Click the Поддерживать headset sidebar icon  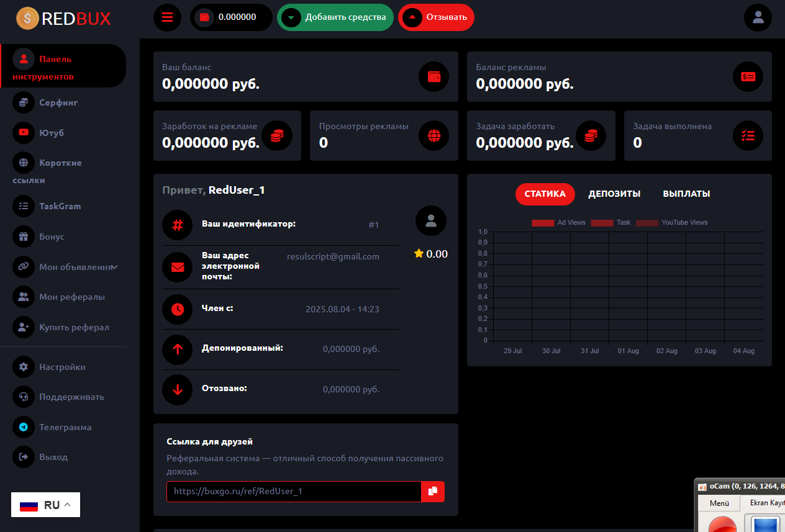24,397
